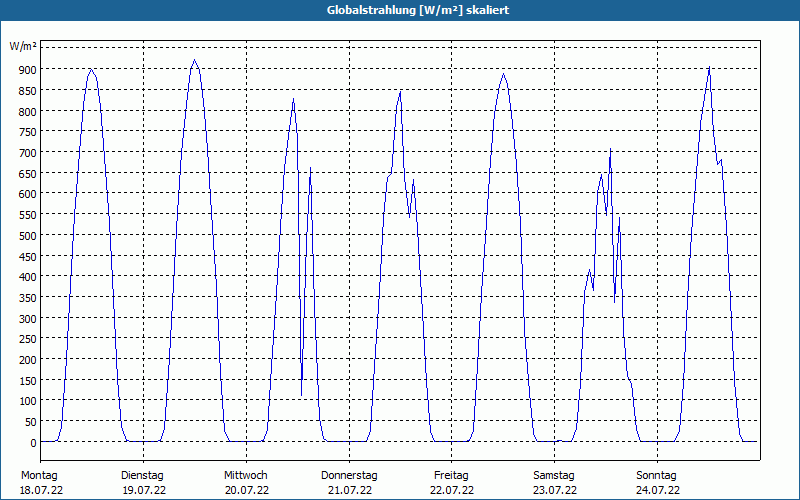800x500 pixels.
Task: Click the 150 y-axis label
Action: point(28,381)
